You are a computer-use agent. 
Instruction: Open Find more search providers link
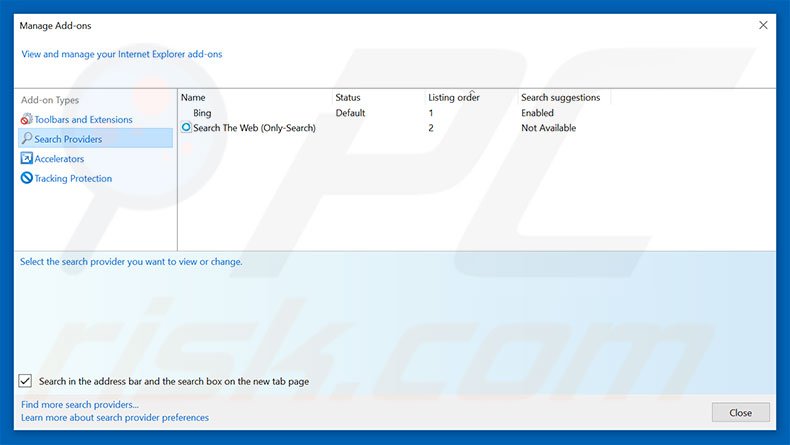[x=80, y=404]
